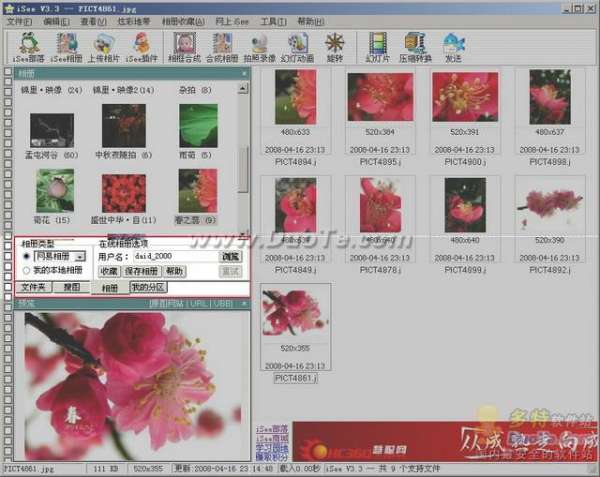Launch the 相框合成 frame tool
This screenshot has height=477, width=600.
coord(184,47)
